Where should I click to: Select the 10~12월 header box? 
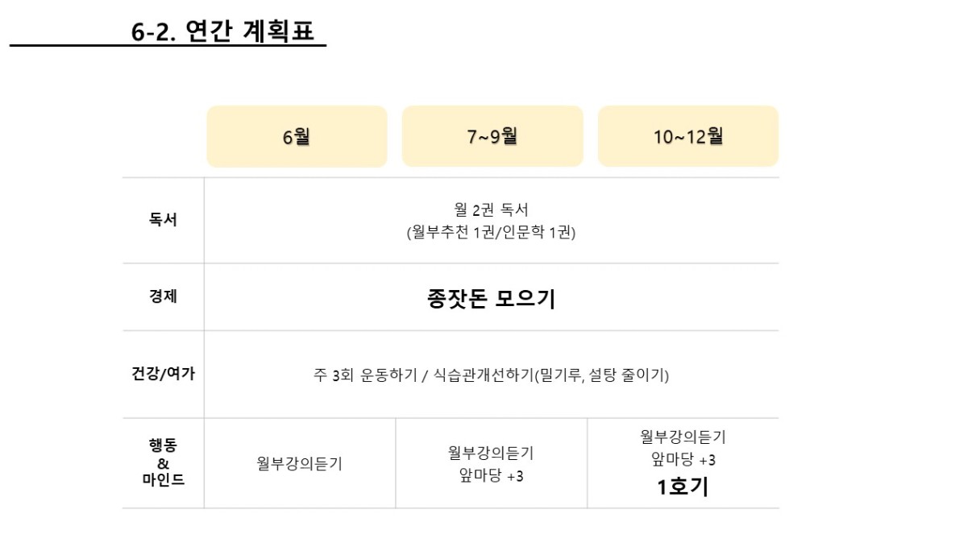pos(687,136)
